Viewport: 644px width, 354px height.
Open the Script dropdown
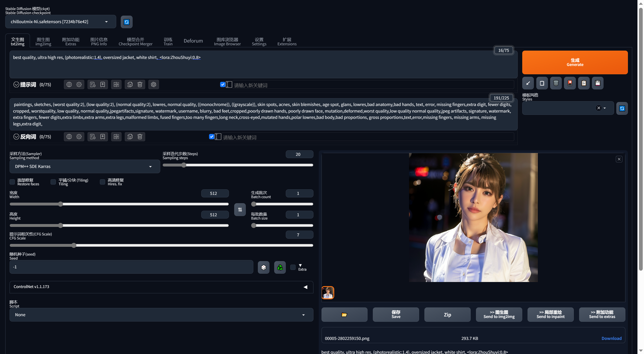[161, 315]
